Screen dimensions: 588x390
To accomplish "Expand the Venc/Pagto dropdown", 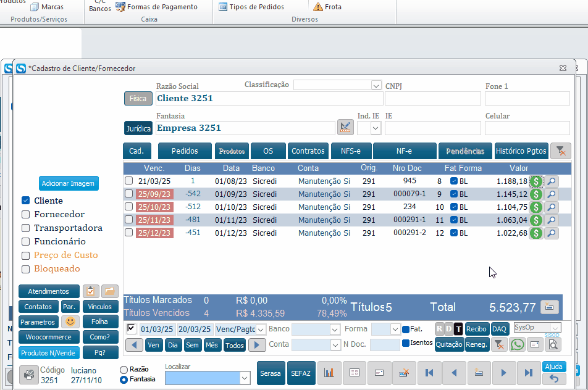I will point(261,330).
